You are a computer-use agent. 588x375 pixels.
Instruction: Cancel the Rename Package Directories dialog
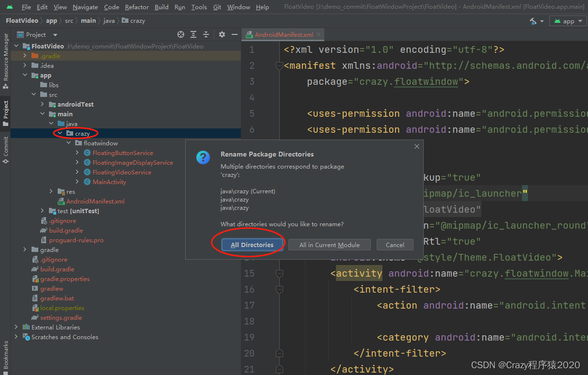coord(395,245)
